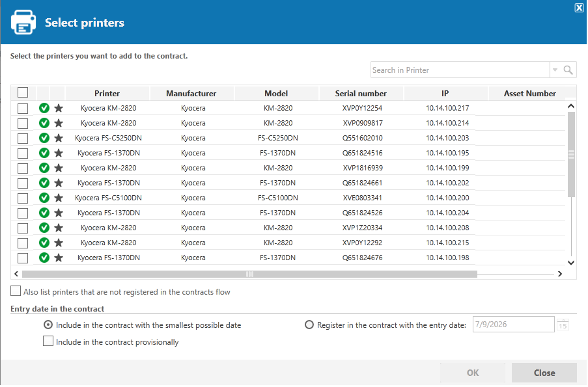This screenshot has height=387, width=588.
Task: Click the table scroll down arrow
Action: click(571, 263)
